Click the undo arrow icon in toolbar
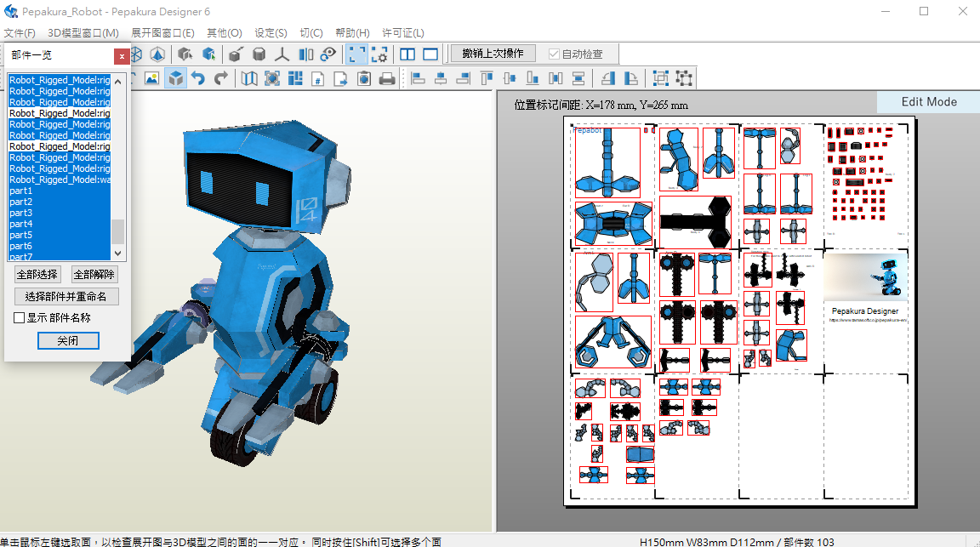The width and height of the screenshot is (980, 547). point(198,78)
